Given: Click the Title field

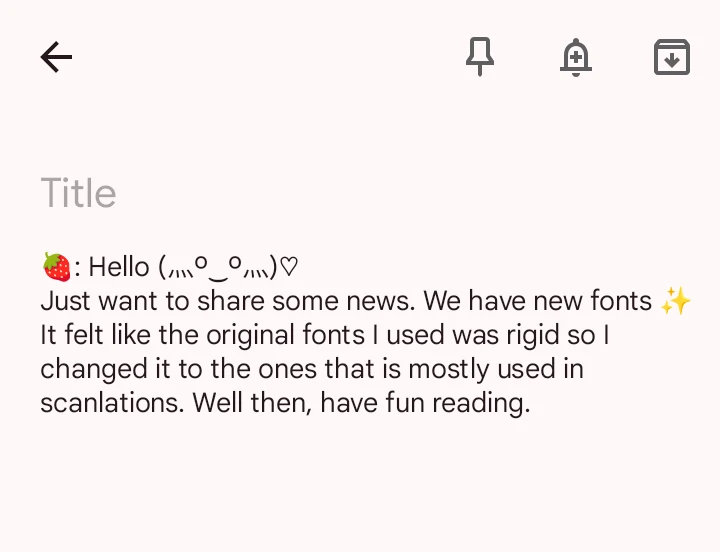Looking at the screenshot, I should (79, 193).
